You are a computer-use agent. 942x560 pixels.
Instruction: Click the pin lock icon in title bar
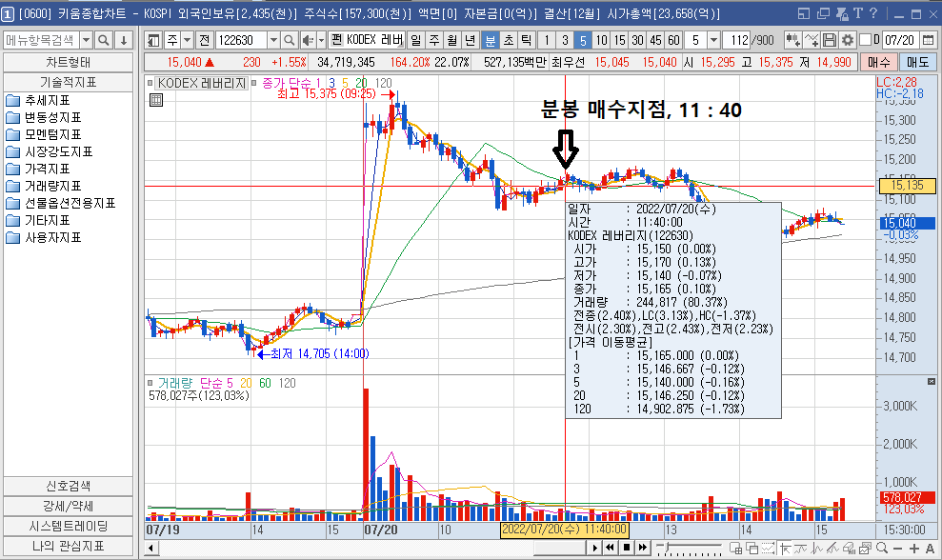pyautogui.click(x=842, y=13)
